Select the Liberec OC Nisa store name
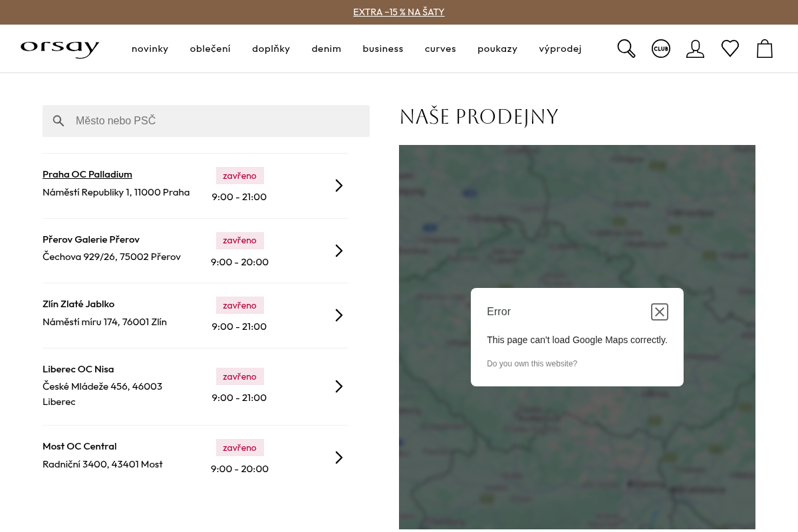Viewport: 798px width, 532px height. [x=78, y=369]
